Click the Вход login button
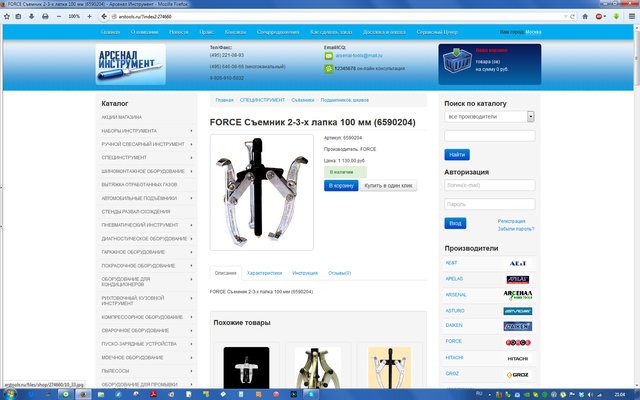The height and width of the screenshot is (400, 640). [x=455, y=223]
